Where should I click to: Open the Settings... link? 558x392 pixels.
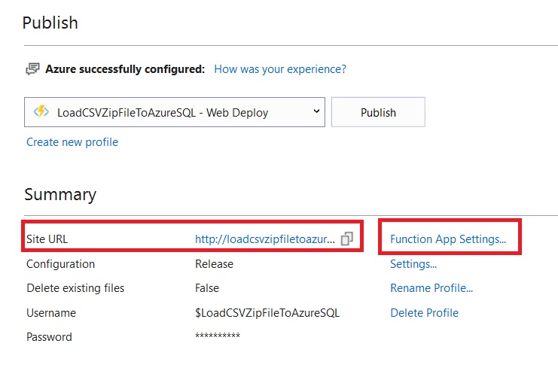click(413, 264)
